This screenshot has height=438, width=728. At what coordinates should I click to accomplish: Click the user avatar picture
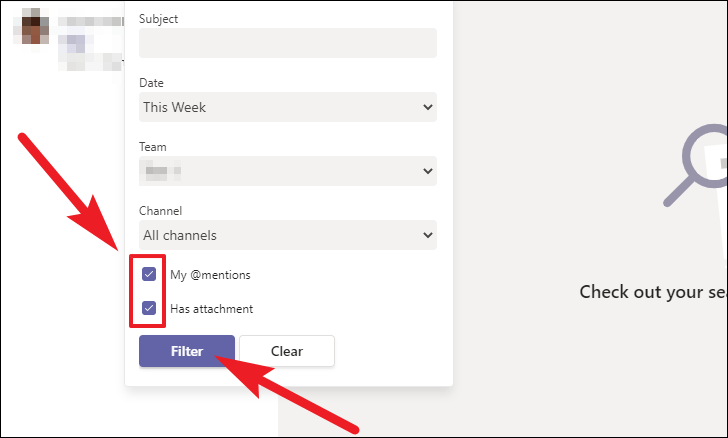37,25
